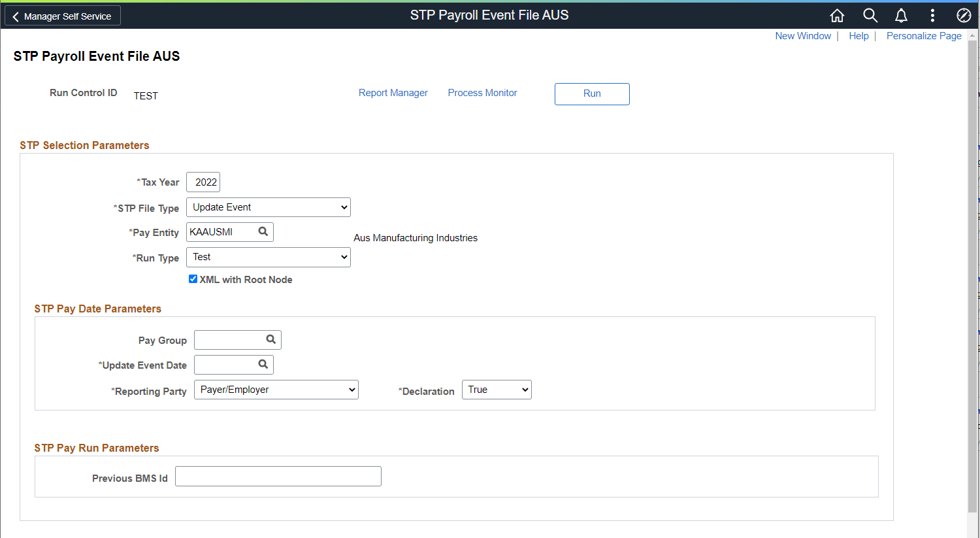Click the Run button
Image resolution: width=980 pixels, height=538 pixels.
(x=591, y=93)
